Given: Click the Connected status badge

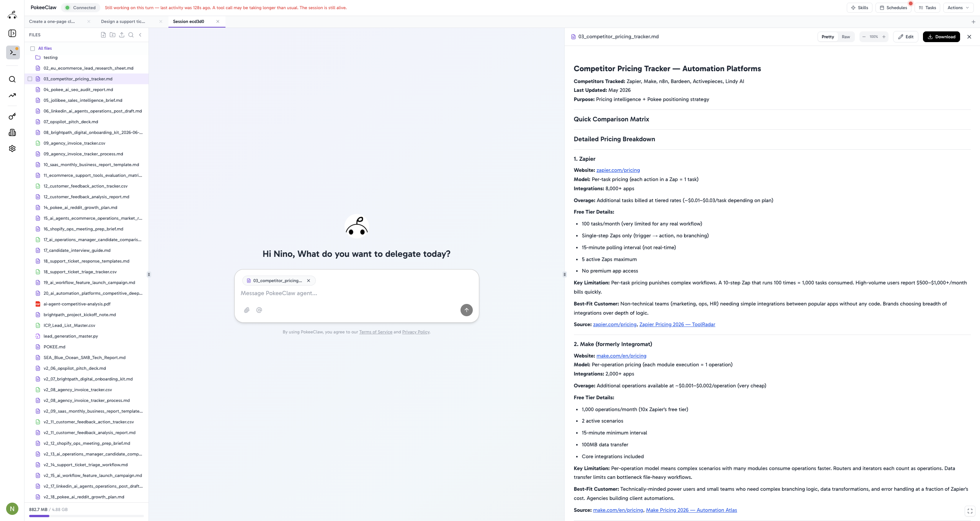Looking at the screenshot, I should 81,8.
